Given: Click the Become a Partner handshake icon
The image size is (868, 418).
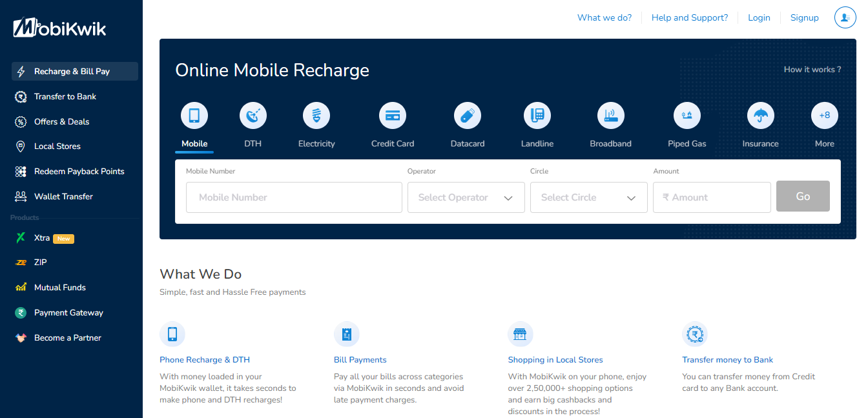Looking at the screenshot, I should pos(21,338).
